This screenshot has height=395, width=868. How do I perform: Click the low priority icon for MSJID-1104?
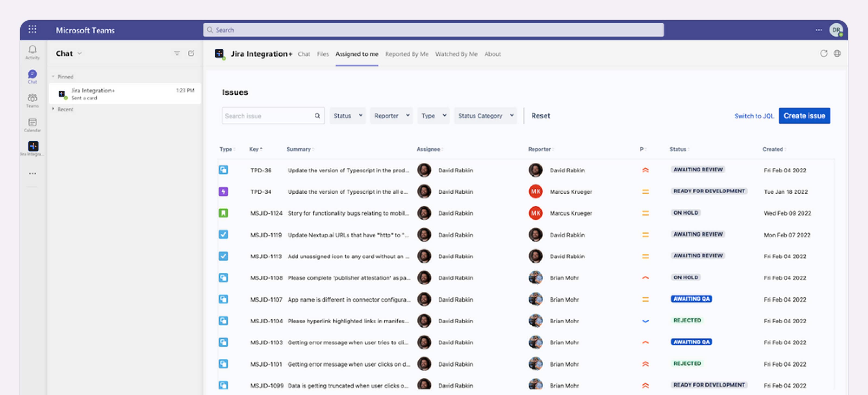(645, 321)
